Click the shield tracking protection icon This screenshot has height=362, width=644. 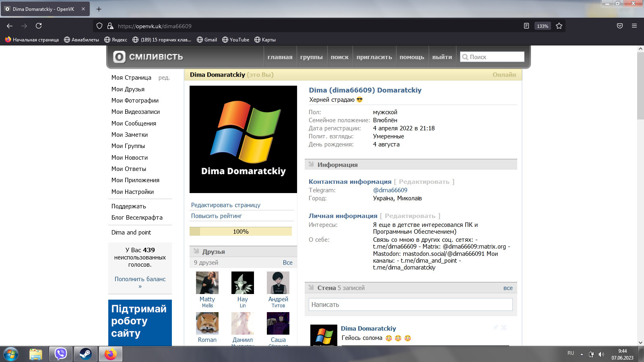99,26
